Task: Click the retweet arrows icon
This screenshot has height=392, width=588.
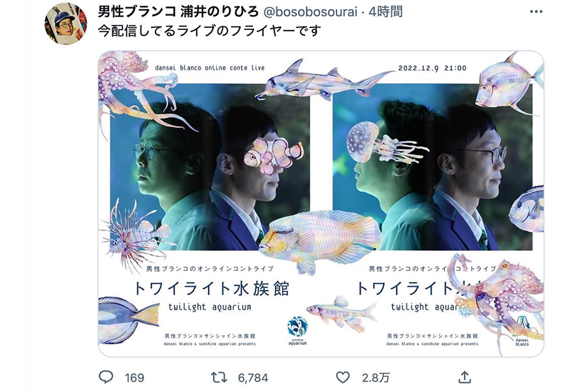Action: coord(219,377)
